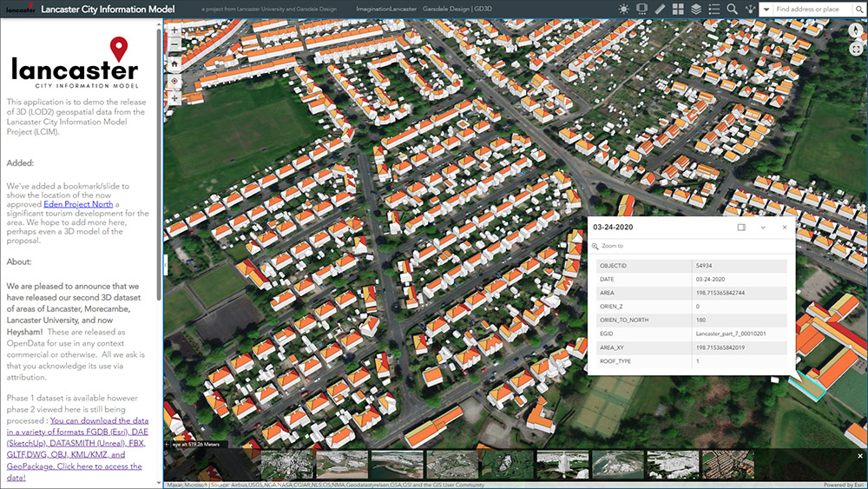Click the Share network icon in toolbar
868x489 pixels.
(x=749, y=9)
